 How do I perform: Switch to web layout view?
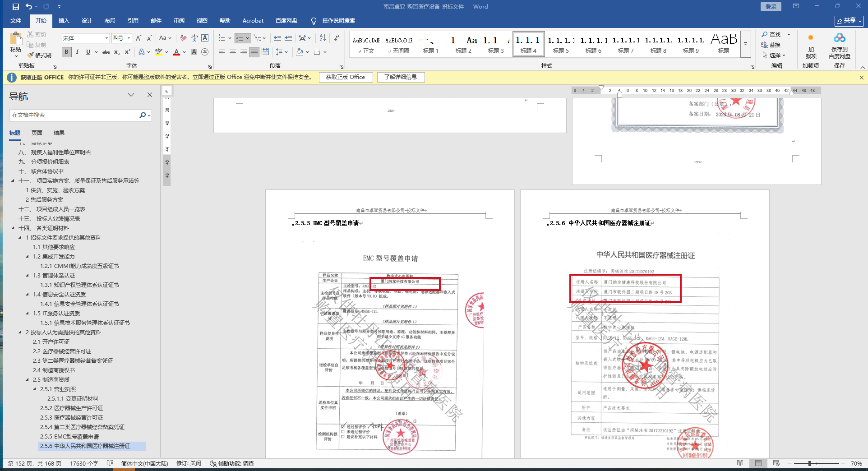[776, 463]
